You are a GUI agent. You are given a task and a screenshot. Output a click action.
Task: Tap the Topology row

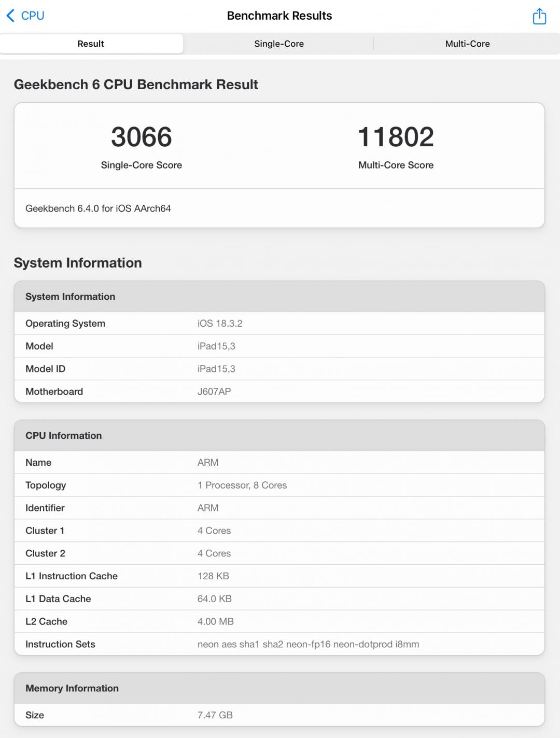[x=279, y=485]
